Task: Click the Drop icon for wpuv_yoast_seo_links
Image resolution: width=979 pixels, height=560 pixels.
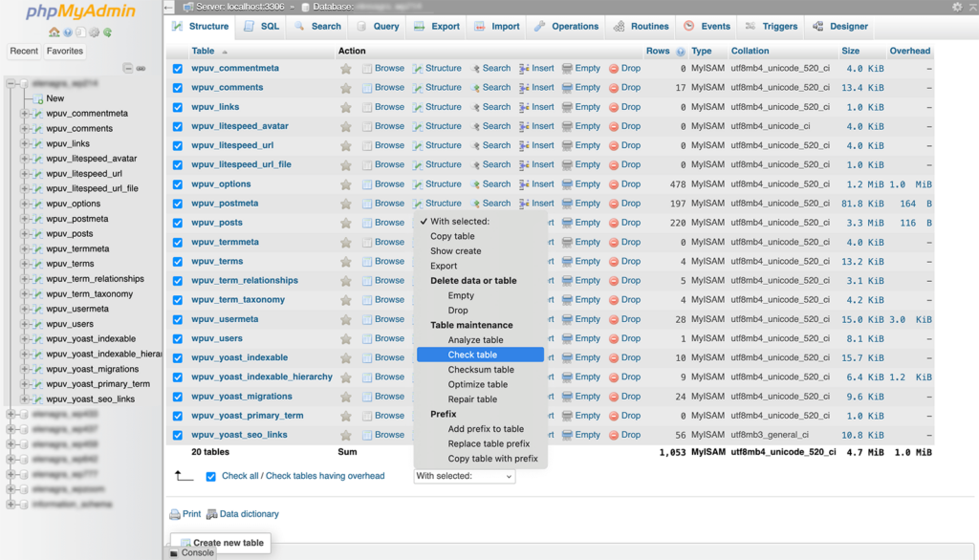Action: (614, 435)
